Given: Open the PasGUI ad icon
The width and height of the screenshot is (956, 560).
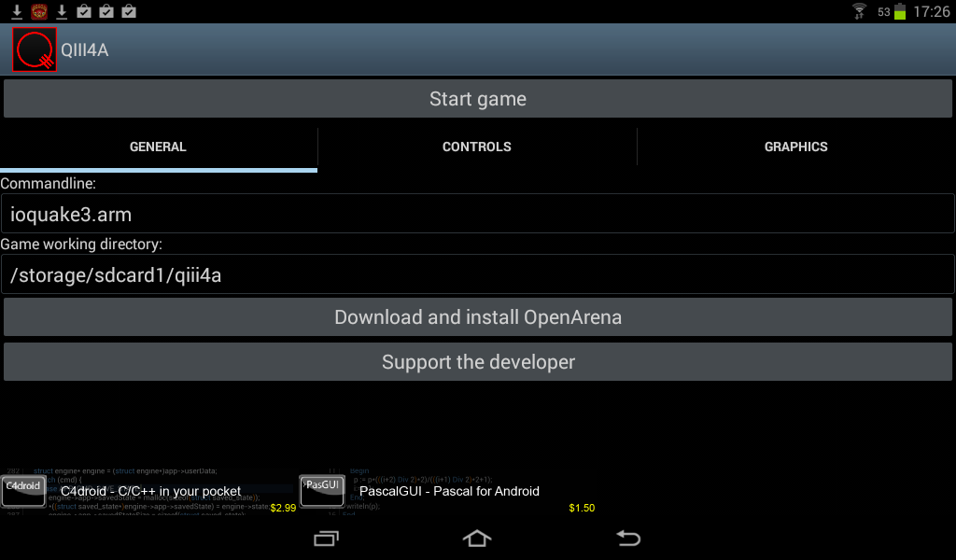Looking at the screenshot, I should click(x=322, y=491).
